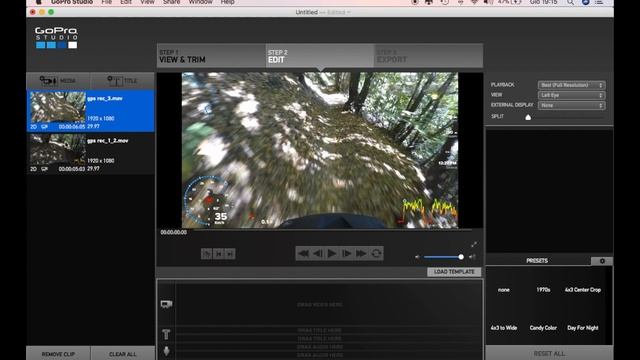
Task: Select the gps rec_3.mov clip thumbnail
Action: pyautogui.click(x=58, y=107)
